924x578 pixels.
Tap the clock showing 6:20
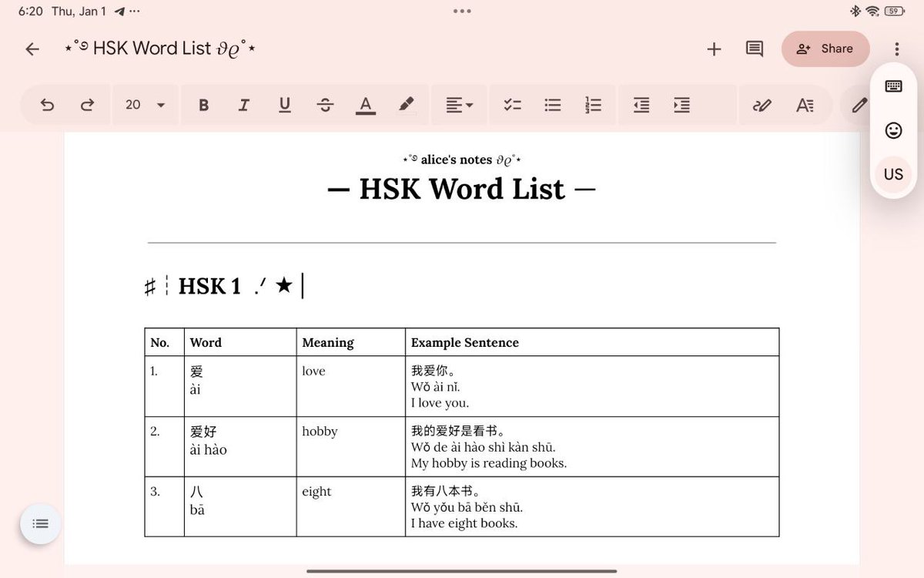click(31, 12)
